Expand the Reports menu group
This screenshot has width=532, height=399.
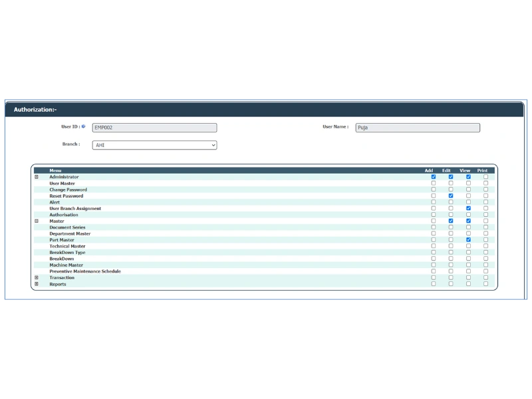click(37, 284)
